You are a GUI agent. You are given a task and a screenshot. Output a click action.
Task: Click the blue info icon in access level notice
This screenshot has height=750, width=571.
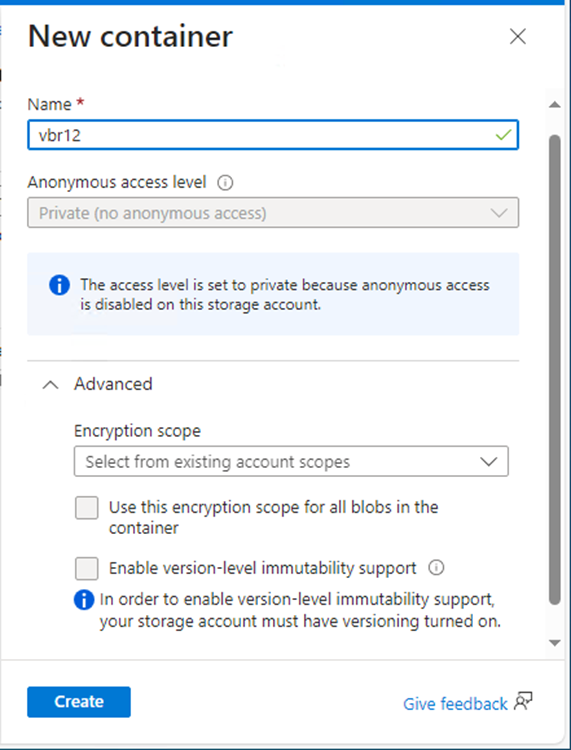pyautogui.click(x=59, y=286)
